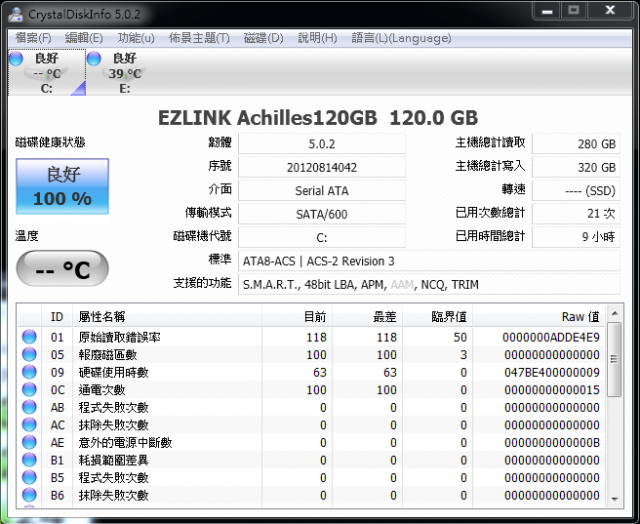Open the 編輯(E) menu
This screenshot has width=640, height=524.
click(x=84, y=38)
